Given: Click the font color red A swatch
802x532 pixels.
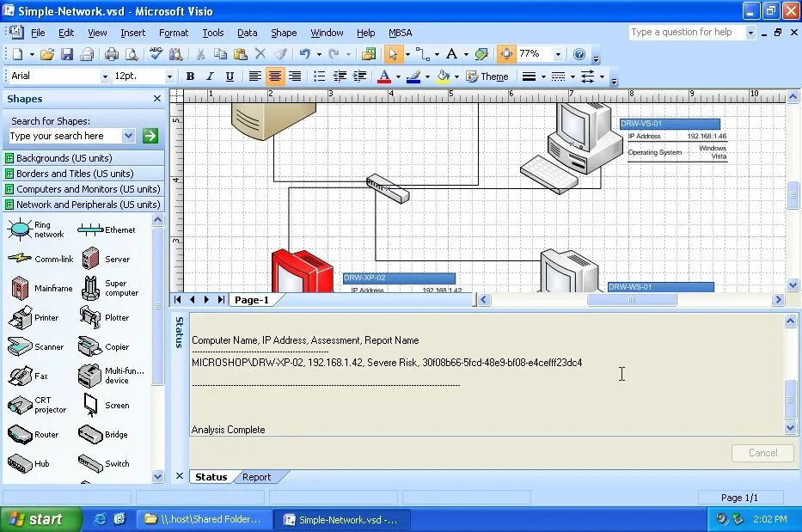Looking at the screenshot, I should (x=384, y=76).
